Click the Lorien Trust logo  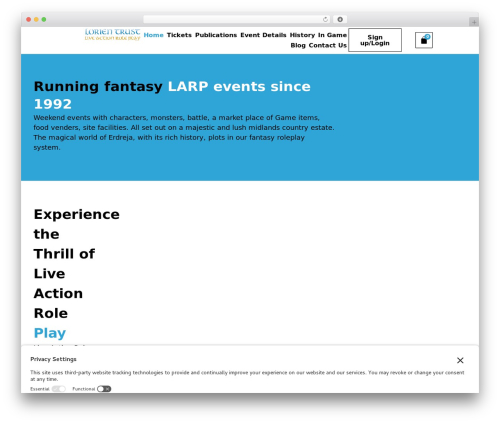(x=112, y=34)
